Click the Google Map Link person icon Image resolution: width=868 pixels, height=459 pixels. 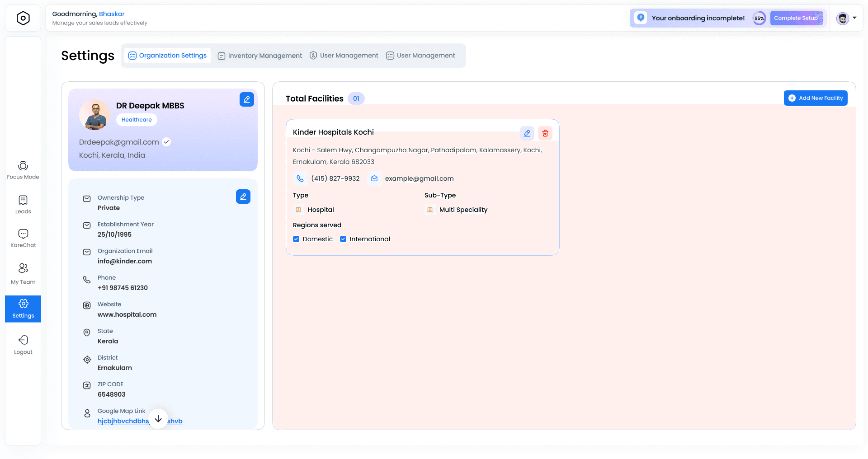pos(87,413)
